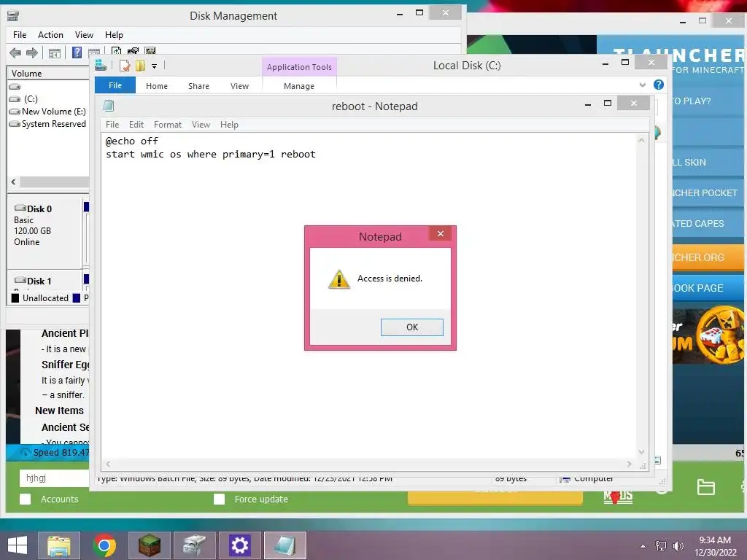Open the Disk Management taskbar icon
Screen dimensions: 747x560
click(x=194, y=545)
